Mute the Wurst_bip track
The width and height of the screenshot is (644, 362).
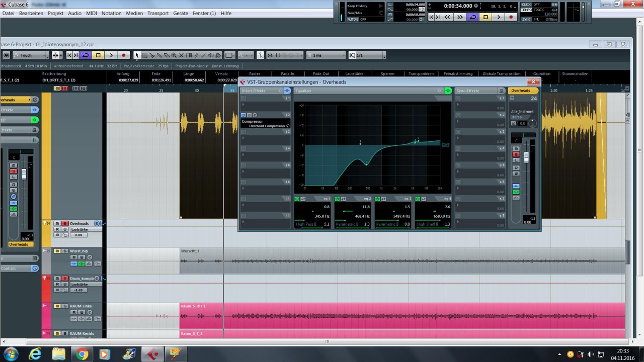click(x=57, y=251)
